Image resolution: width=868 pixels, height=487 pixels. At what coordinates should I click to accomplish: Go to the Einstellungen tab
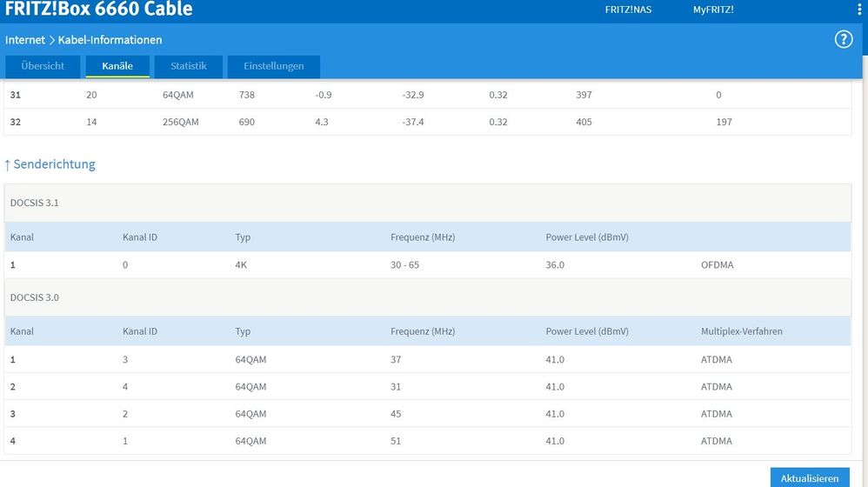(273, 66)
